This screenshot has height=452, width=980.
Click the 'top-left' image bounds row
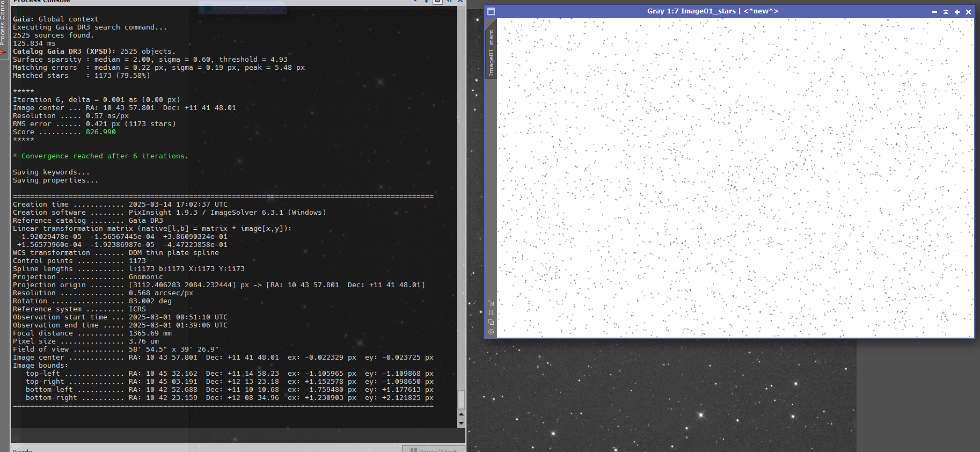tap(229, 374)
